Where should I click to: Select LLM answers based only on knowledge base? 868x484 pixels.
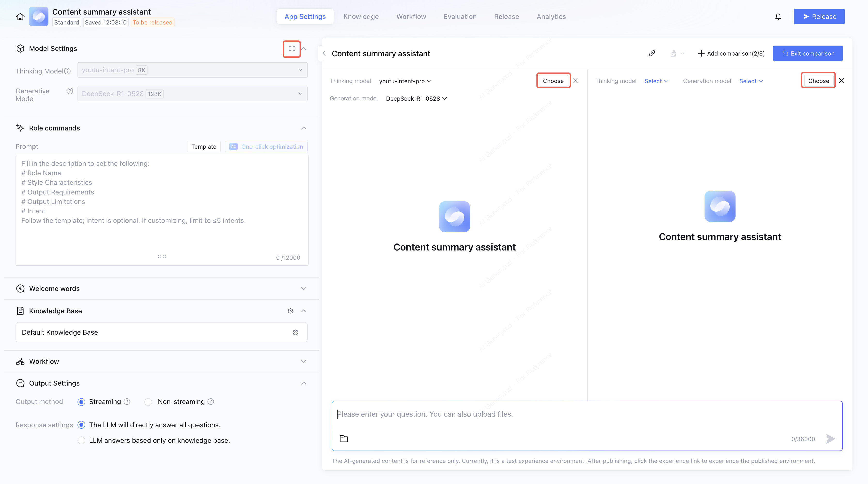click(x=81, y=441)
